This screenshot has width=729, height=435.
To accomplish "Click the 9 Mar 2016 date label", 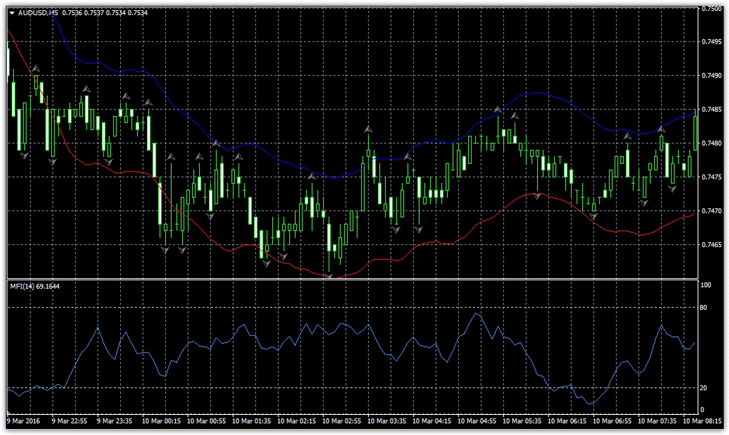I will coord(22,422).
